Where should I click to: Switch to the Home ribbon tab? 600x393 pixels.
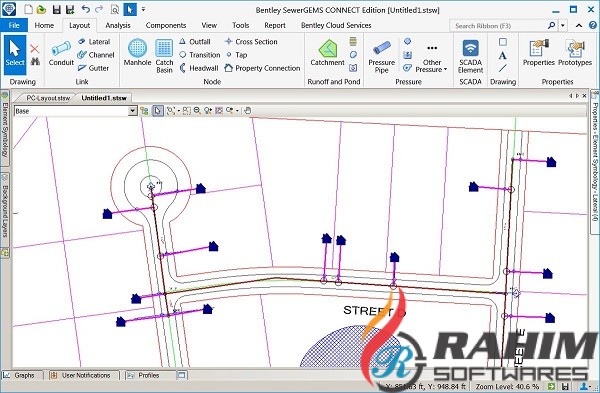(x=44, y=25)
